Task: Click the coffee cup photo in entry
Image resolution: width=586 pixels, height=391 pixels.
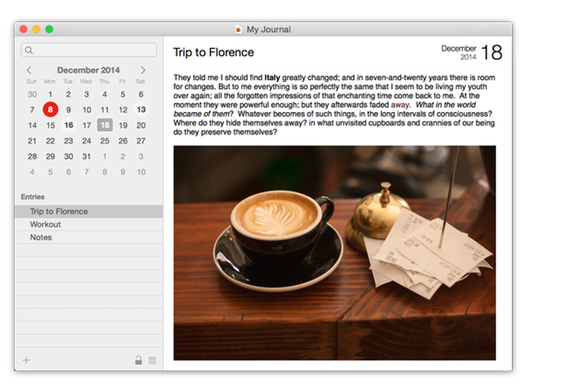Action: (x=334, y=253)
